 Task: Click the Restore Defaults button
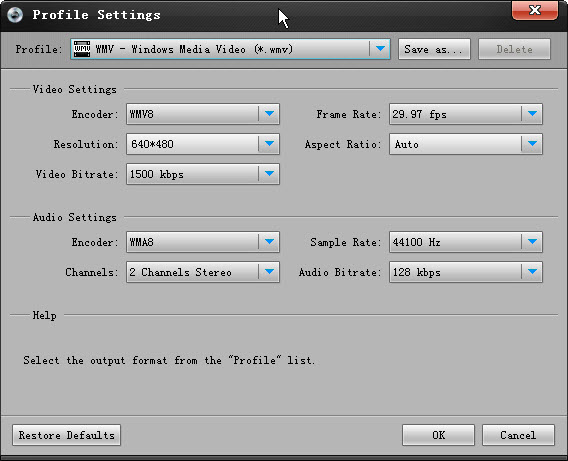[66, 435]
